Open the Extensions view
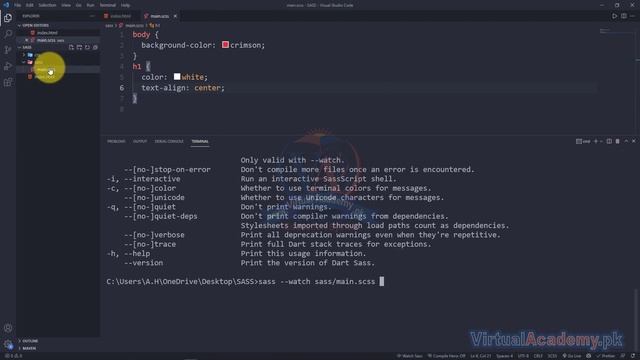This screenshot has height=360, width=640. tap(8, 82)
